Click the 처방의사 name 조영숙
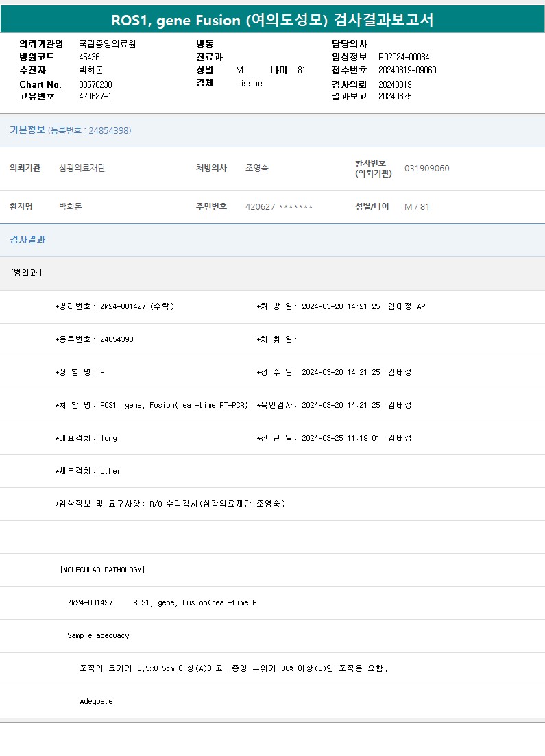The width and height of the screenshot is (545, 756). click(x=257, y=169)
